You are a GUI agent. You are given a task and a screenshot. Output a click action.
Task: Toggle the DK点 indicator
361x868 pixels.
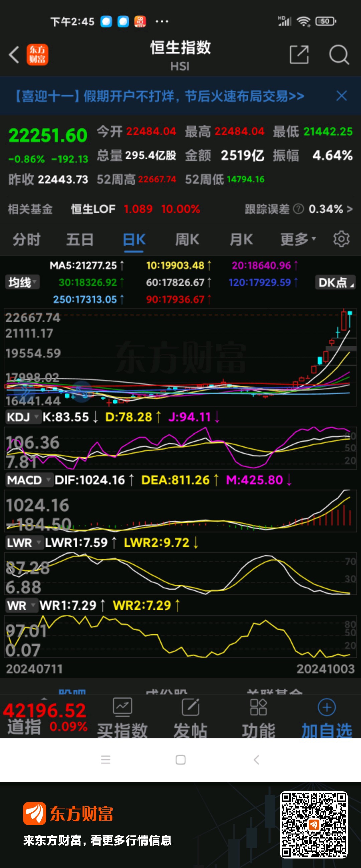coord(335,282)
